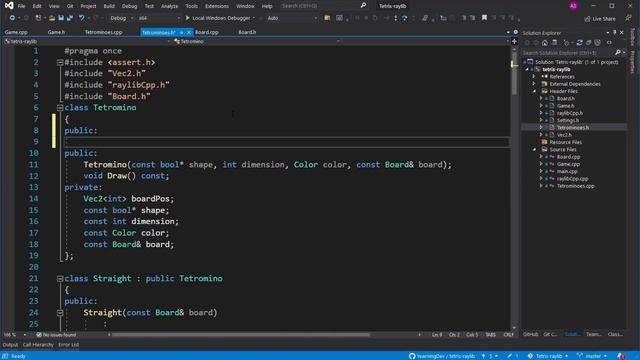Click the Solution Explorer search magnifier
The height and width of the screenshot is (360, 640).
pyautogui.click(x=618, y=53)
